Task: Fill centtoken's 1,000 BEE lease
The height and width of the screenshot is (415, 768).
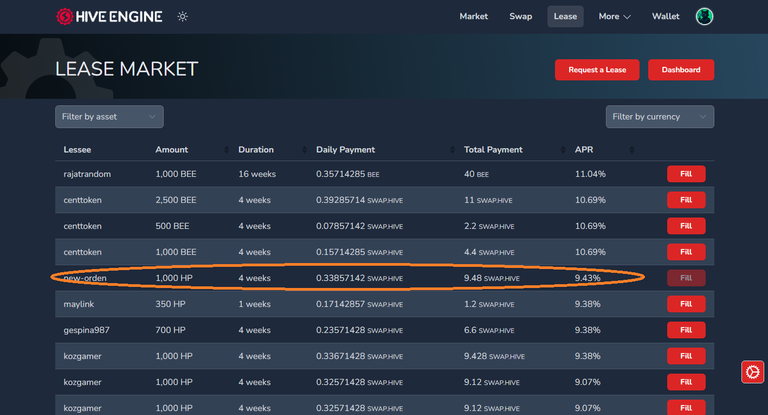Action: coord(686,252)
